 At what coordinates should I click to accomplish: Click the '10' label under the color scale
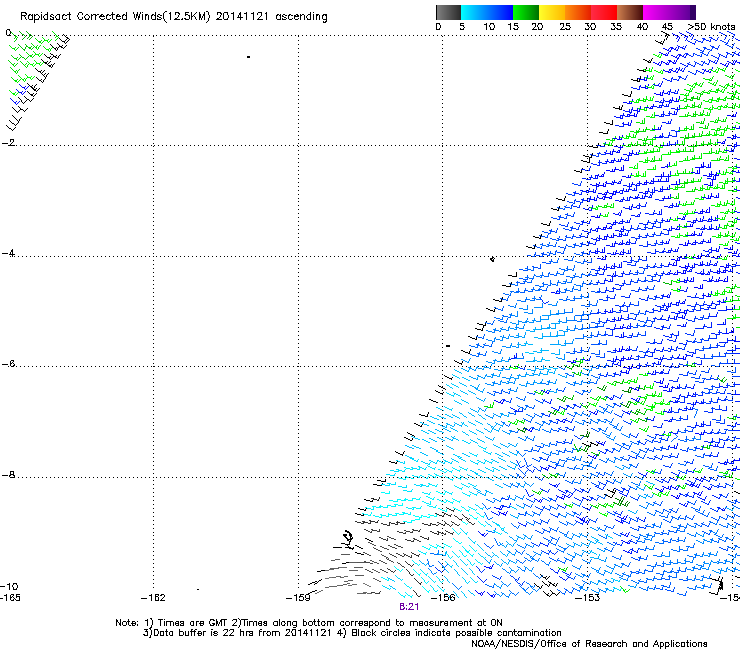point(489,27)
